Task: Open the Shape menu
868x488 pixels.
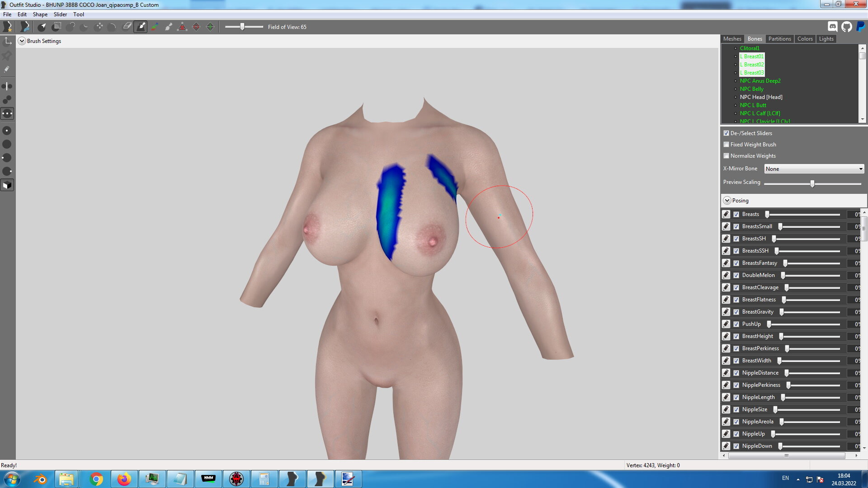Action: [40, 14]
